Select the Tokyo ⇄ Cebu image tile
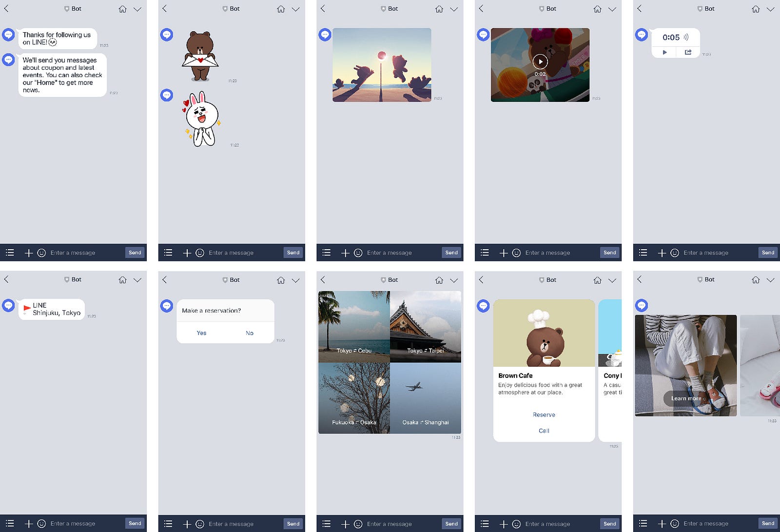780x532 pixels. [354, 327]
